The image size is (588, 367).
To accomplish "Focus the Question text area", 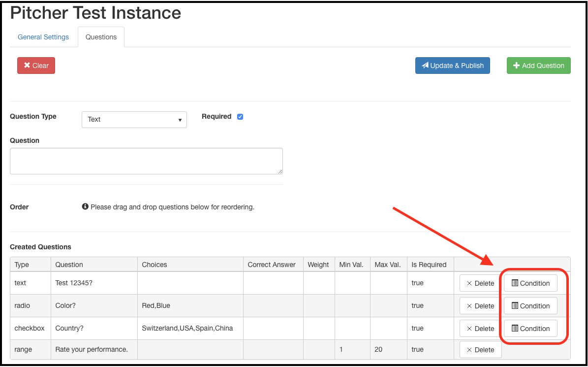I will pyautogui.click(x=146, y=161).
